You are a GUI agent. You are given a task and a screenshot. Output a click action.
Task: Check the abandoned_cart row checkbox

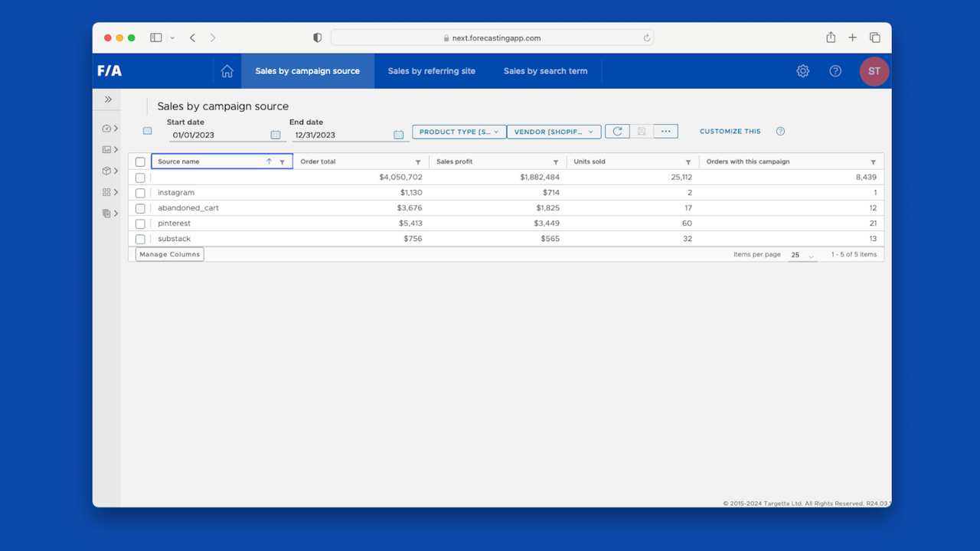(140, 208)
